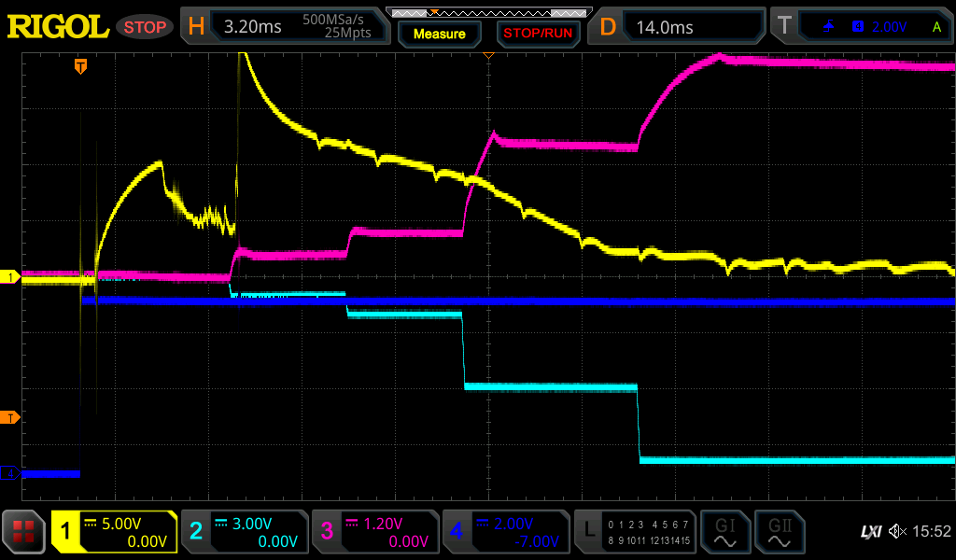Toggle channel 1 with 5.00V scale

point(114,532)
